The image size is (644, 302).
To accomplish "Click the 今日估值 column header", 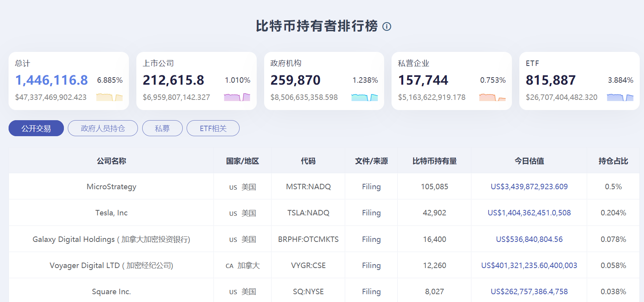I will 529,161.
